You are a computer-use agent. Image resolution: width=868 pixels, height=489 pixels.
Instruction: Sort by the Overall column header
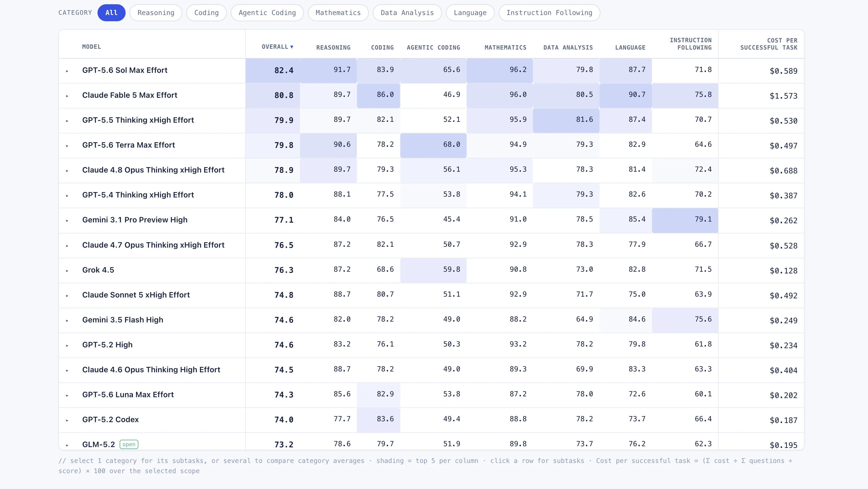click(x=277, y=47)
